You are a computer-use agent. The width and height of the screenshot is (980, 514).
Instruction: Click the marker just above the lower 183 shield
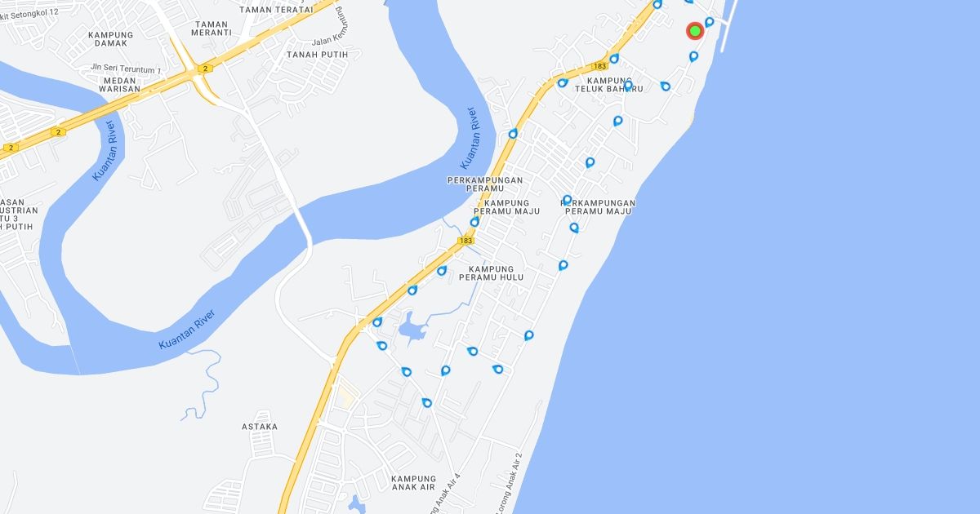click(474, 222)
